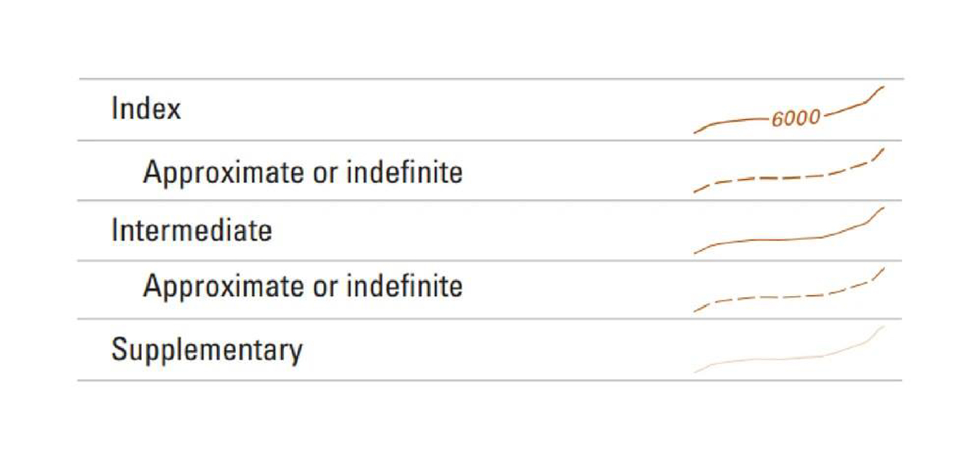
Task: Click the top border line above Index
Action: click(x=492, y=79)
